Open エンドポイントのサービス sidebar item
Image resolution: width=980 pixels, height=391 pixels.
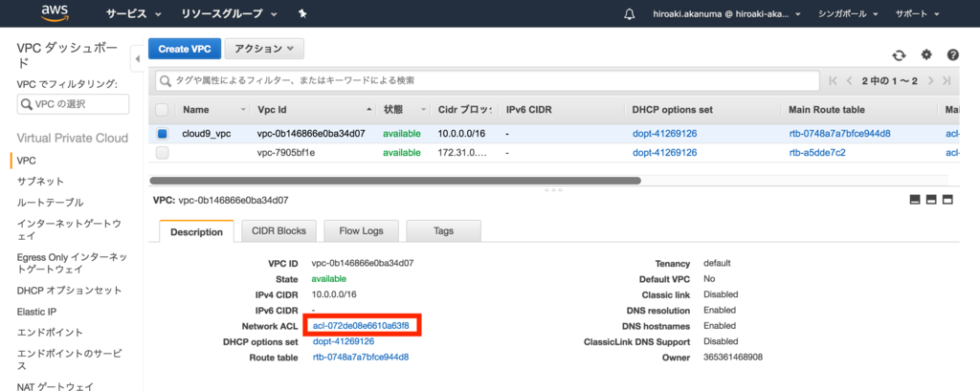[x=69, y=359]
